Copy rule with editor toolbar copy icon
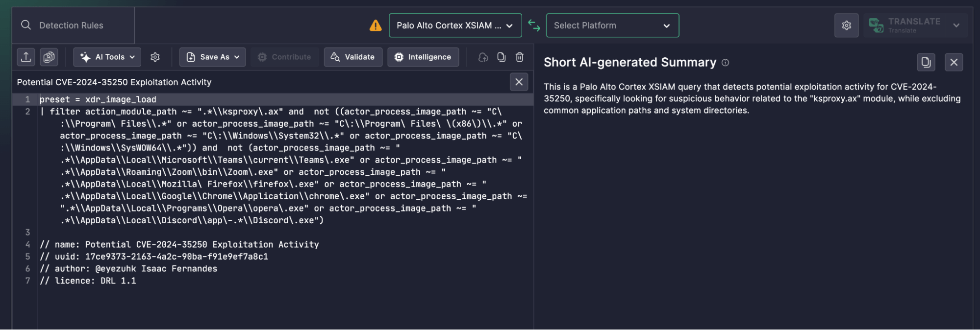 coord(502,57)
